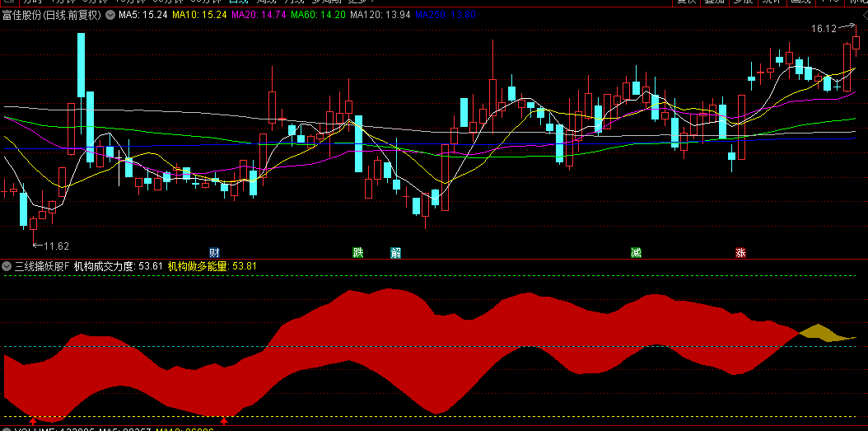The height and width of the screenshot is (431, 868).
Task: Open the main chart indicator dropdown arrow
Action: [x=110, y=15]
